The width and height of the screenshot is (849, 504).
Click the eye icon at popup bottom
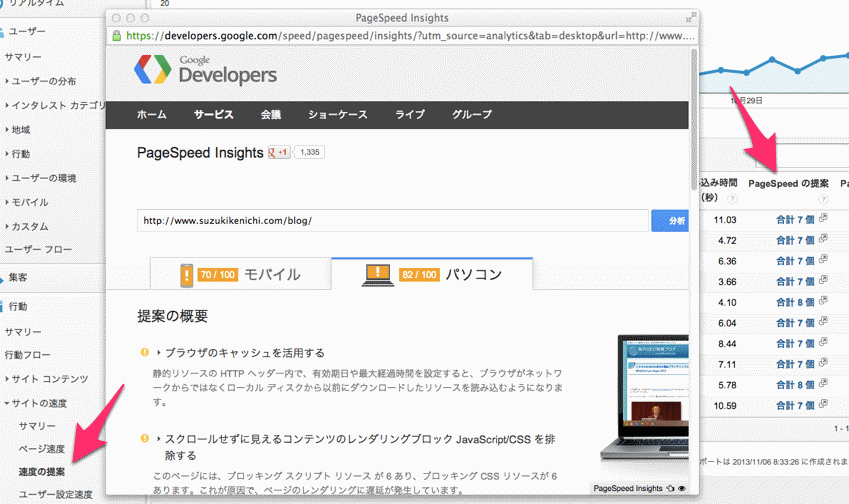(682, 489)
